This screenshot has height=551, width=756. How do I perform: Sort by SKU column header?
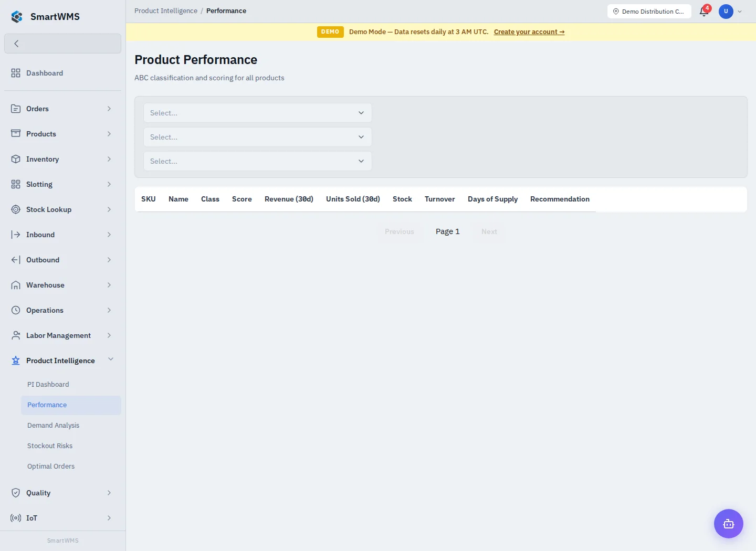coord(149,199)
